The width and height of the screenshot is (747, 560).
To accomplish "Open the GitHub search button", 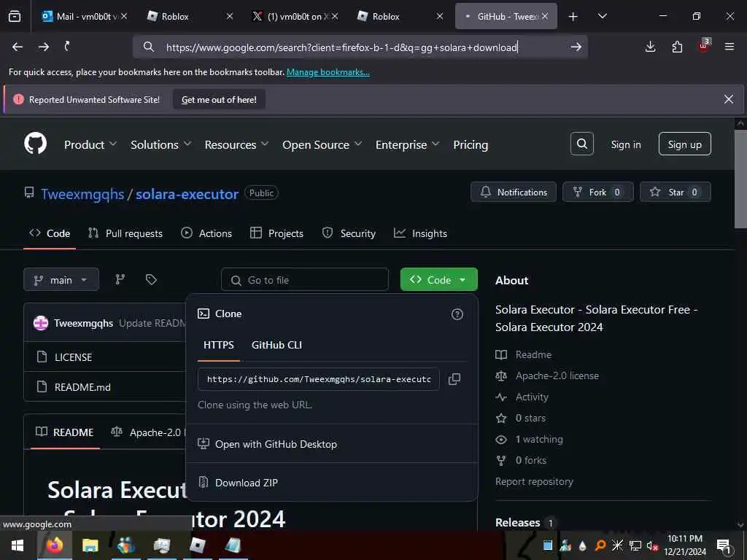I will coord(581,144).
